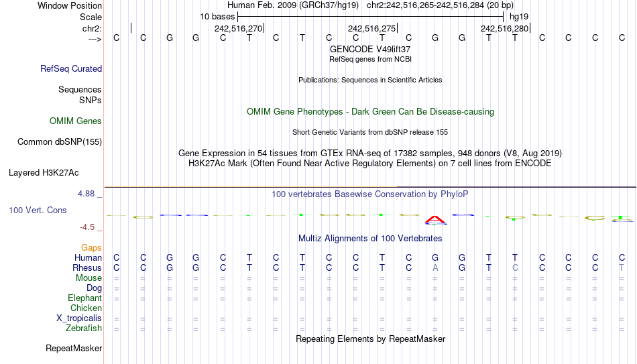Screen dimensions: 637x364
Task: Click the red A in the conservation logo
Action: [x=435, y=220]
